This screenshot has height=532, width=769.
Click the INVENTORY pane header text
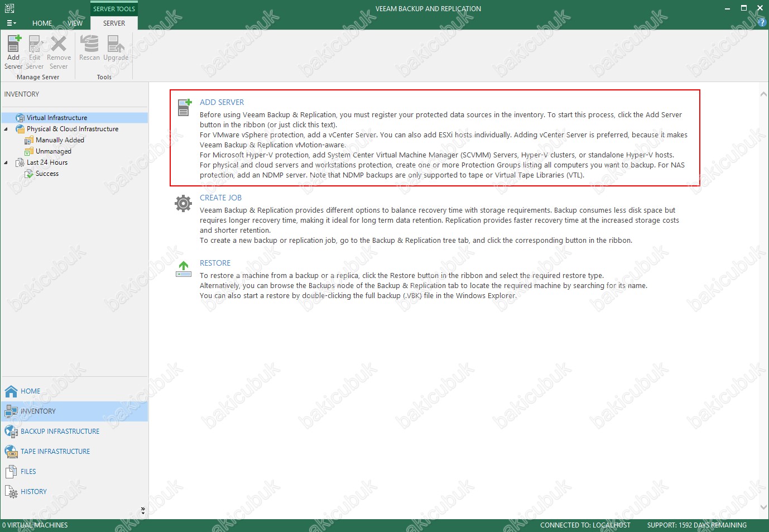[x=22, y=94]
